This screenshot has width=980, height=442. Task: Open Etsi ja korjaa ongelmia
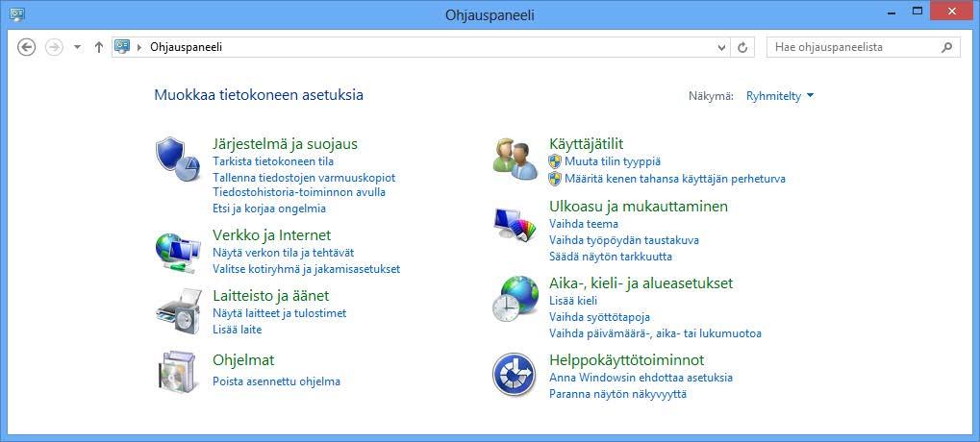point(268,209)
